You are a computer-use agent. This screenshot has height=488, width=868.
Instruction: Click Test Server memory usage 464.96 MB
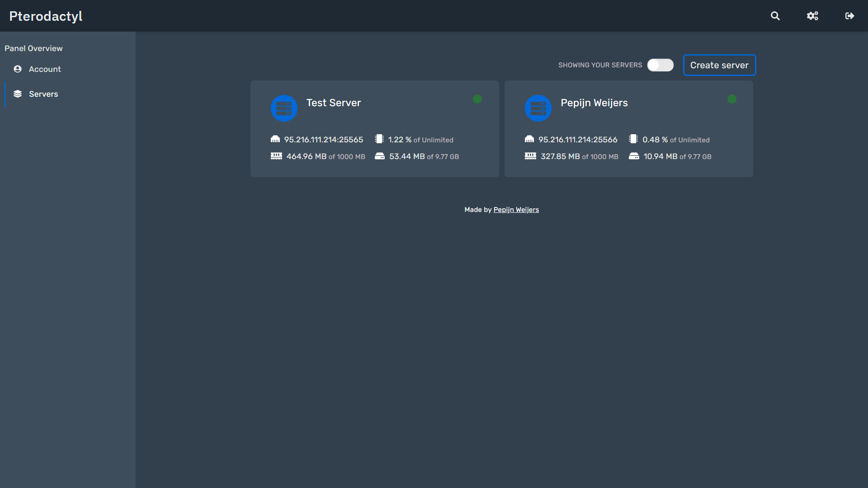tap(307, 156)
